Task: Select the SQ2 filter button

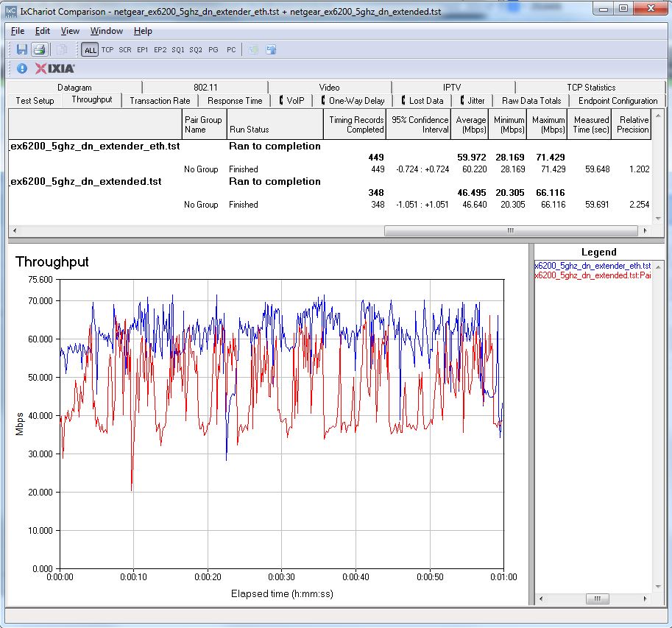Action: [196, 50]
